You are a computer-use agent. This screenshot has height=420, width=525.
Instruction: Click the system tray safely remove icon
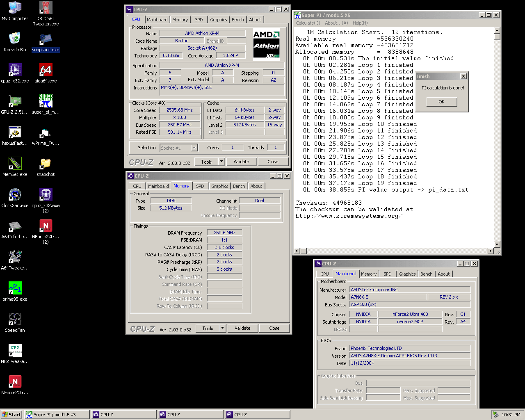coord(496,415)
